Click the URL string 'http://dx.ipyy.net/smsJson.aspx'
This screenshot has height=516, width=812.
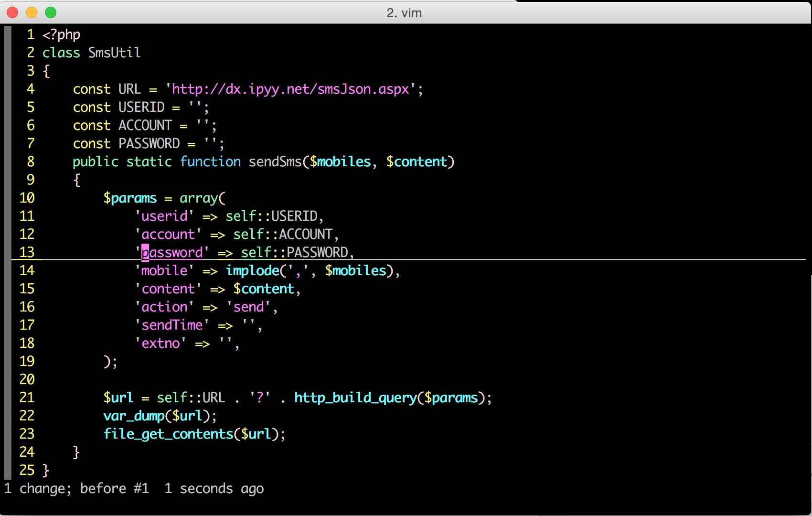click(x=290, y=89)
